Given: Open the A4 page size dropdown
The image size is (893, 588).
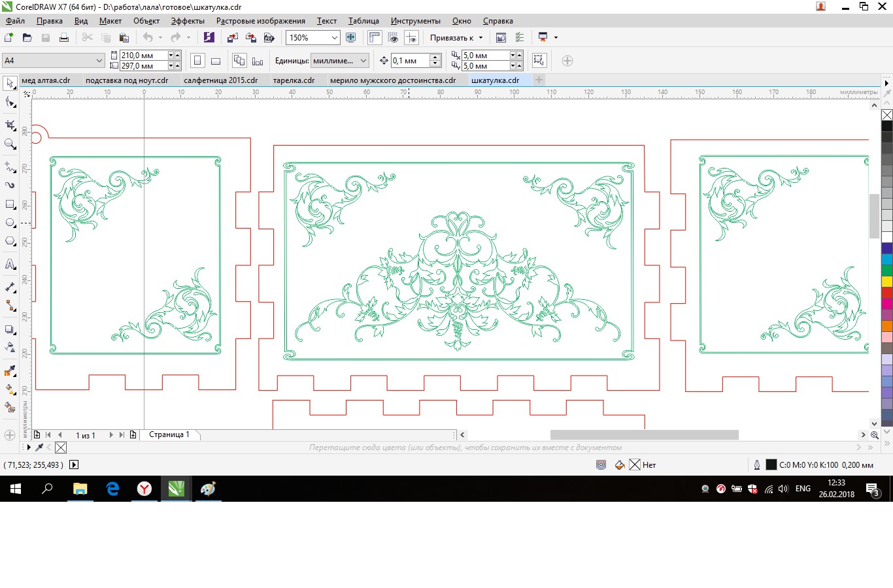Looking at the screenshot, I should pyautogui.click(x=99, y=61).
